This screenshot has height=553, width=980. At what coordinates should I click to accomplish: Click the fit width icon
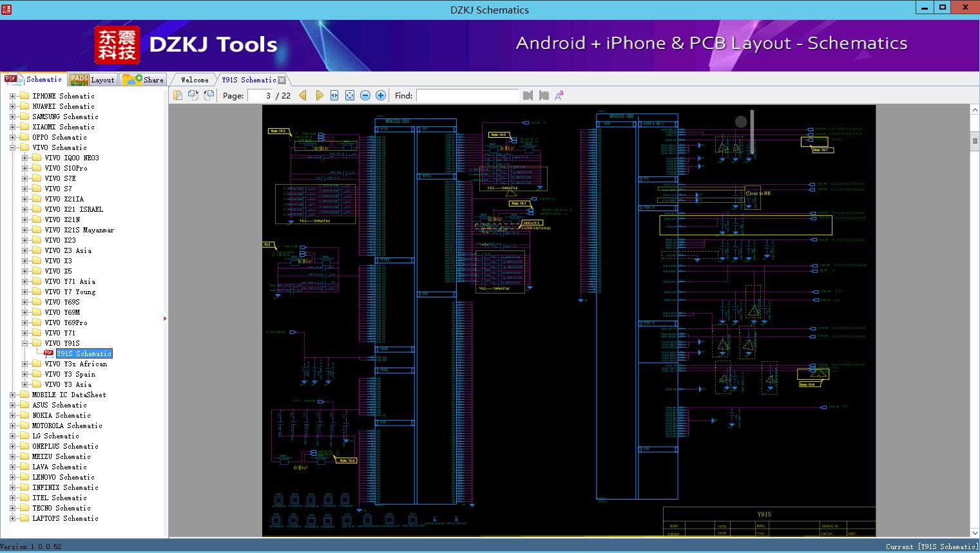coord(334,95)
